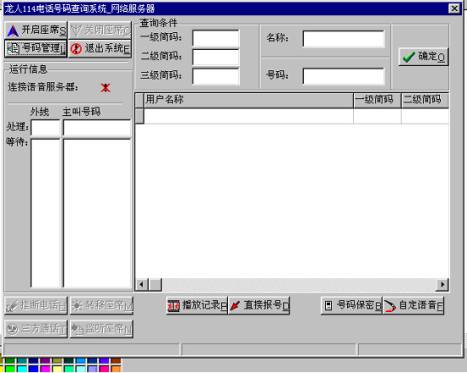
Task: Click the 处理 主叫号码 field
Action: (97, 128)
